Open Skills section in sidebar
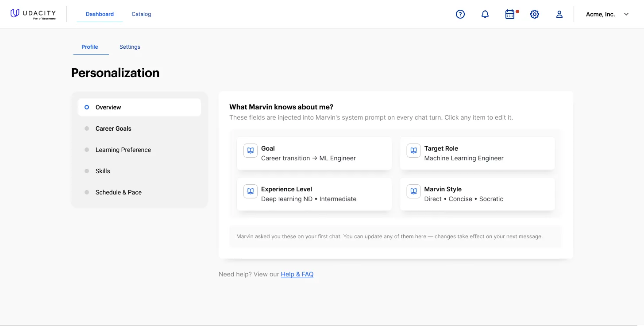 pos(139,171)
